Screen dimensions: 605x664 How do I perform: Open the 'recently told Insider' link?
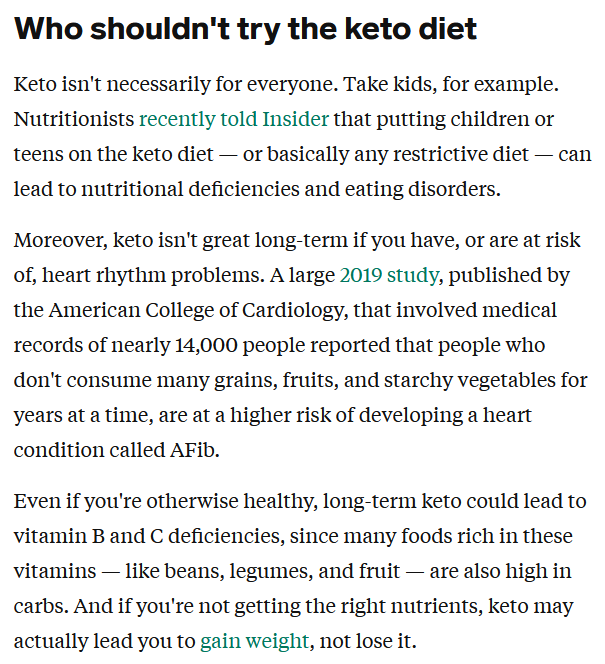(x=234, y=119)
